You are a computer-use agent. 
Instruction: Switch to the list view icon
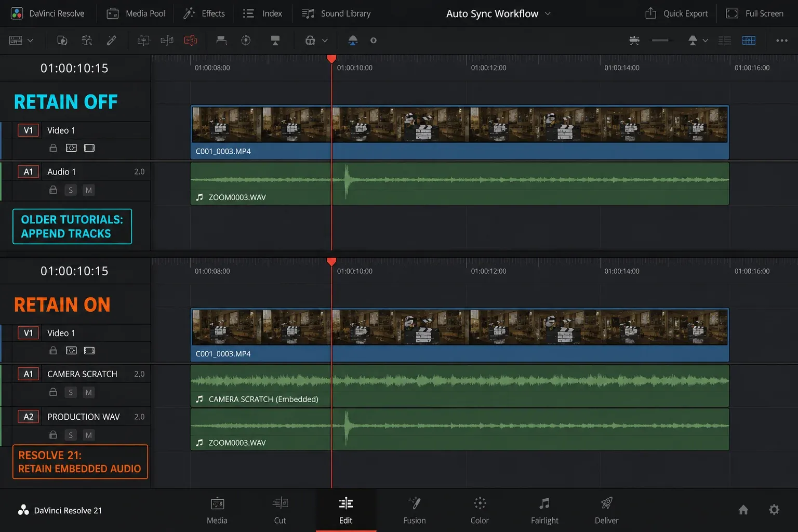pos(724,41)
